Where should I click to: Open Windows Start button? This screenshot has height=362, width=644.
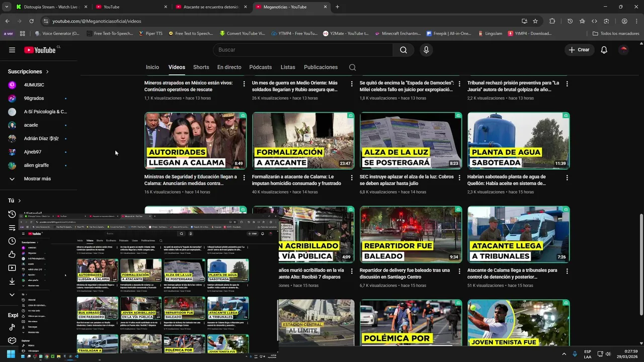11,354
